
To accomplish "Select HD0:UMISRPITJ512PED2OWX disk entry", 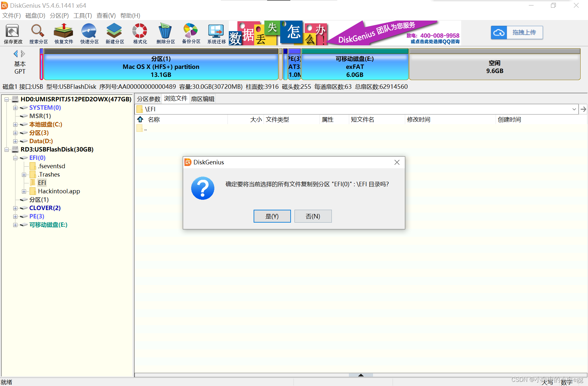I will (76, 99).
